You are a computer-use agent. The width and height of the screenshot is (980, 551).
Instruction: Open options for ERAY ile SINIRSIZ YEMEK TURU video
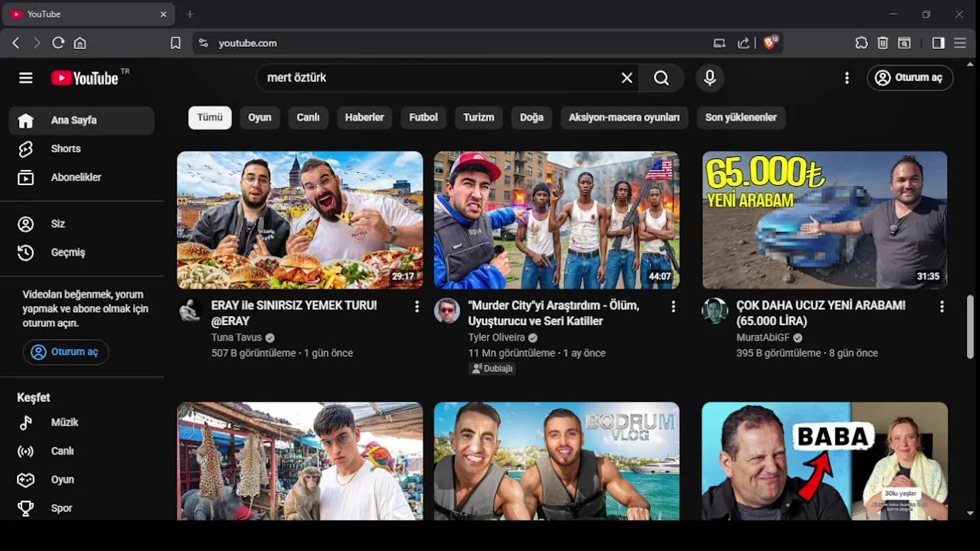click(416, 306)
